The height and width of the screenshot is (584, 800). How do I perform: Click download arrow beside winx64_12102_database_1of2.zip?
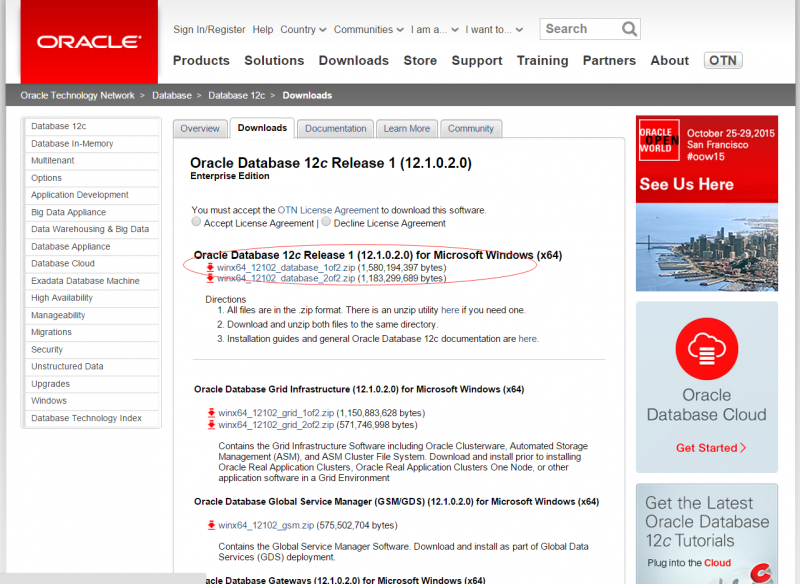(x=210, y=267)
